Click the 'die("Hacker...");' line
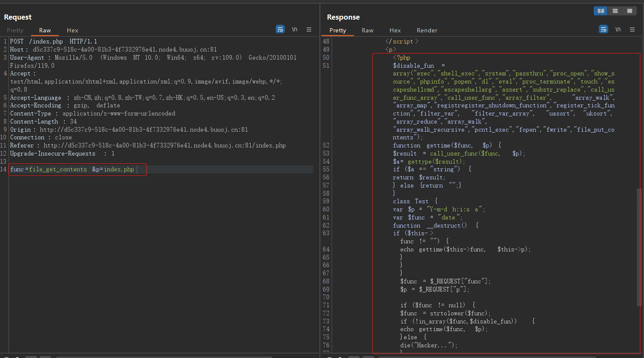Screen dimensions: 644x358 tap(429, 345)
